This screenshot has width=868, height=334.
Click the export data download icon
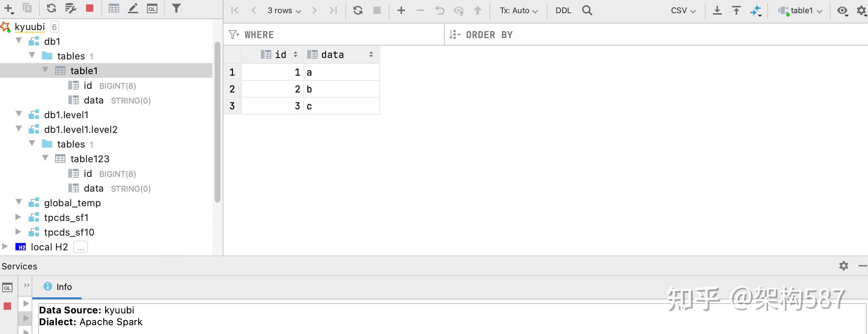click(x=717, y=10)
